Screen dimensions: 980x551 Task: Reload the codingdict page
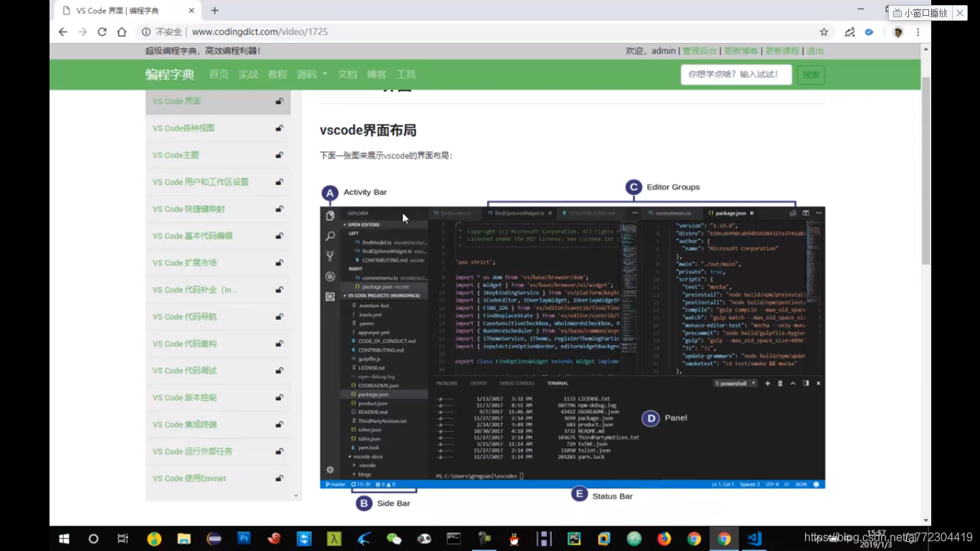point(102,32)
